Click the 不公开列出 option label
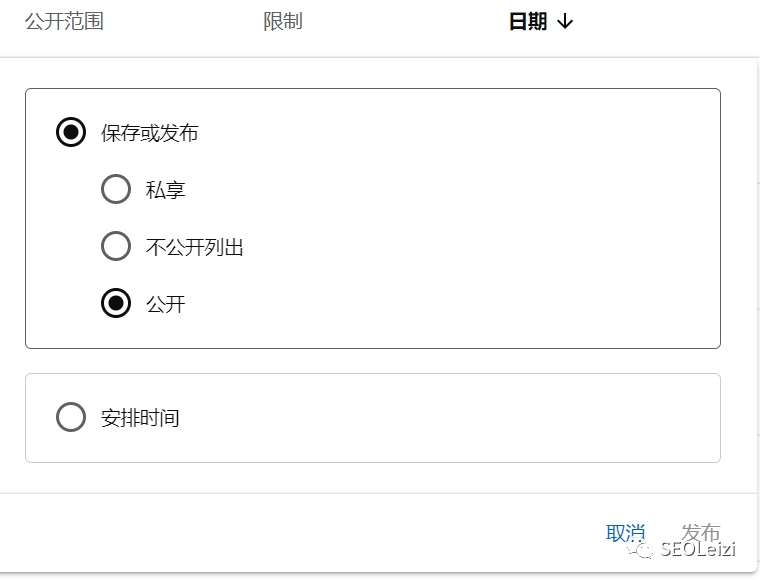 pos(195,247)
